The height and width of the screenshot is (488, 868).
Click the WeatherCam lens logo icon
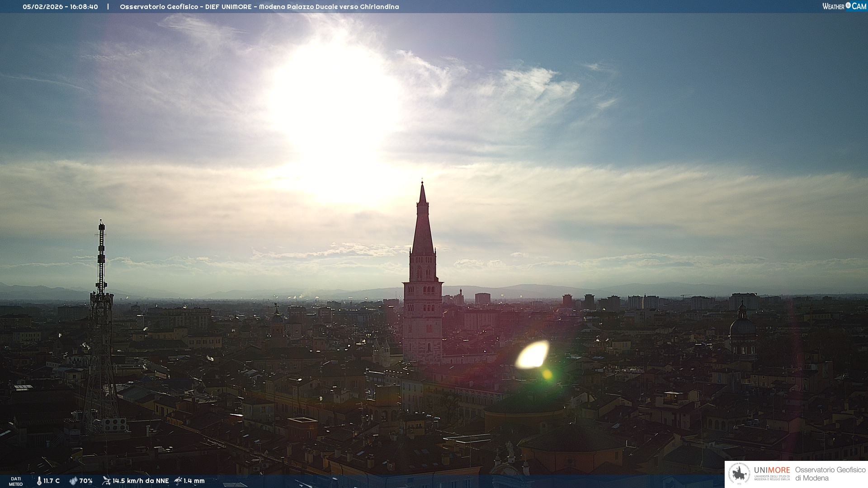click(848, 5)
